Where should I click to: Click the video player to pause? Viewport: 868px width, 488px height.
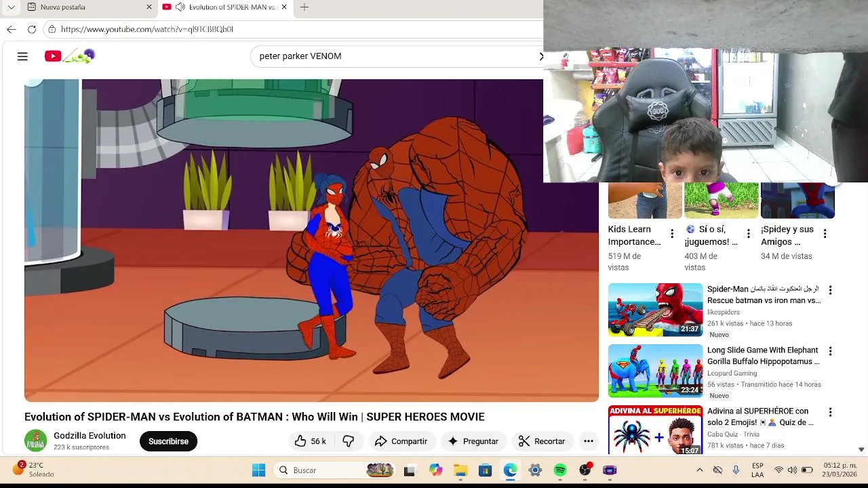click(311, 241)
